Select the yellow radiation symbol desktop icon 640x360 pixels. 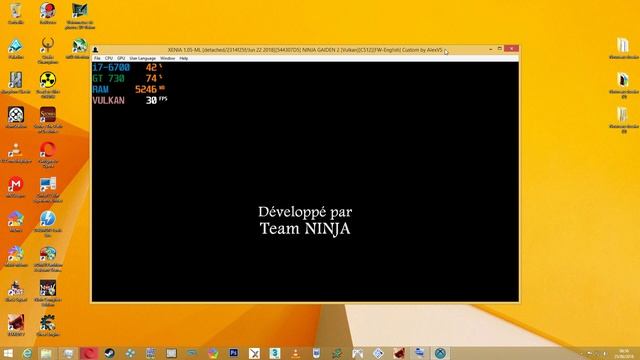coord(48,84)
